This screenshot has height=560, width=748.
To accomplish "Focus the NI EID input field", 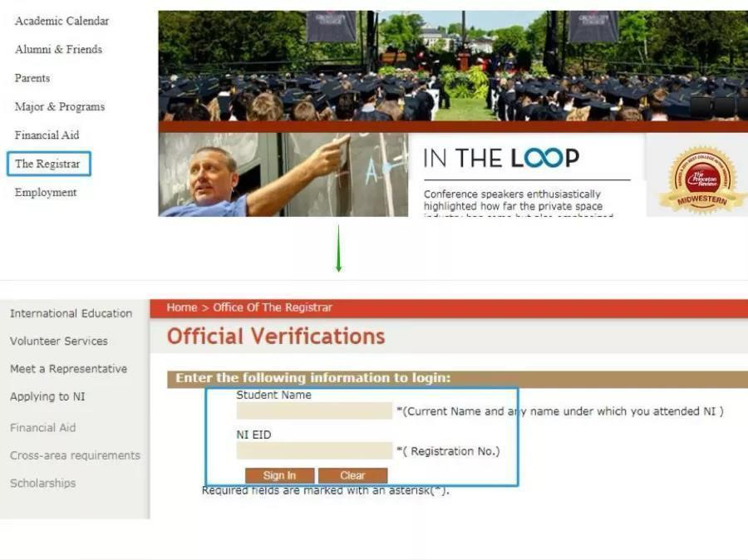I will click(314, 451).
